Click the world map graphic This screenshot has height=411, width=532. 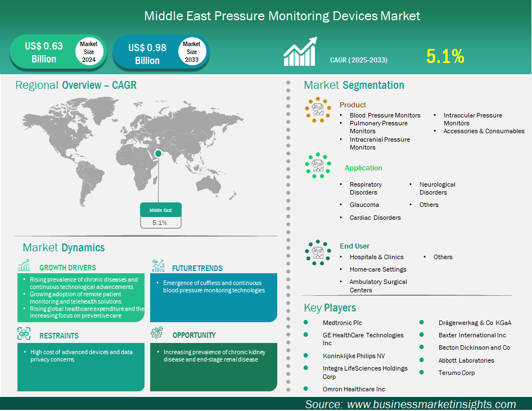coord(133,151)
